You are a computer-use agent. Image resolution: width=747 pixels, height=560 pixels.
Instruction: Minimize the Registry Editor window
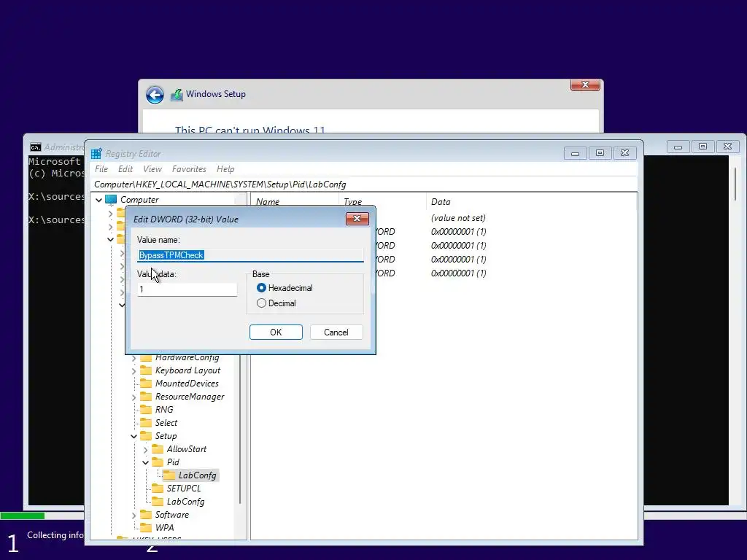(x=575, y=153)
